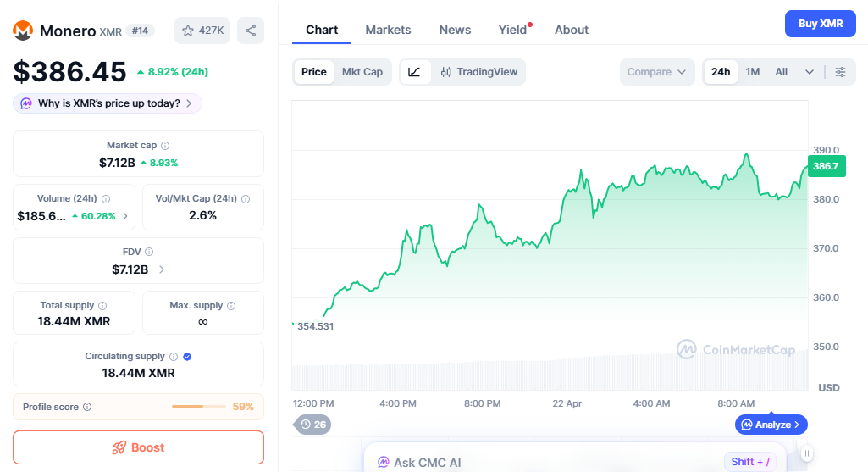This screenshot has width=868, height=472.
Task: Click the Volume (24h) info icon
Action: (x=106, y=199)
